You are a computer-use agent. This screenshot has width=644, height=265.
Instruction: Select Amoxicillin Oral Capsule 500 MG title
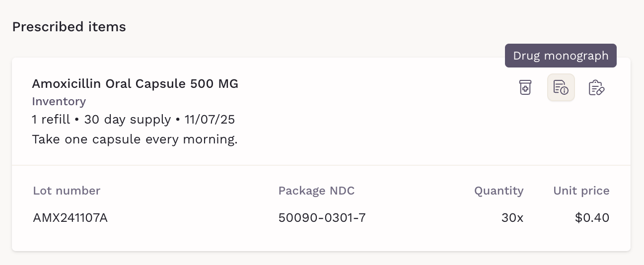135,84
